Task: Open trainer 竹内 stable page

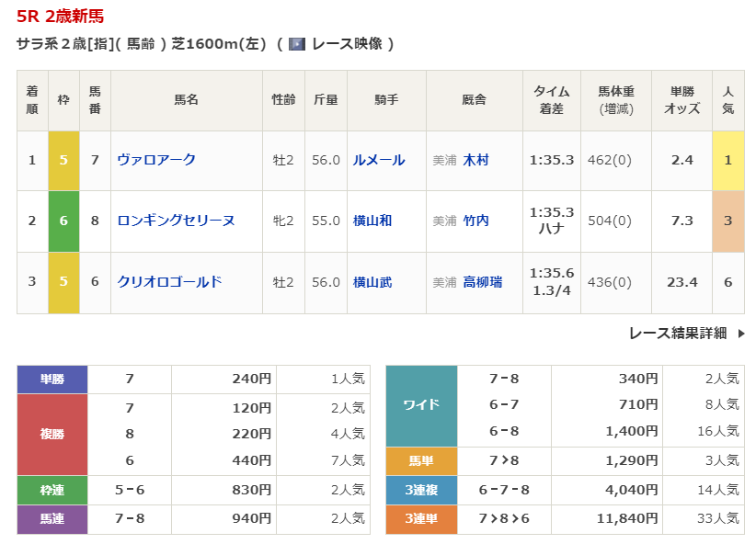Action: (475, 221)
